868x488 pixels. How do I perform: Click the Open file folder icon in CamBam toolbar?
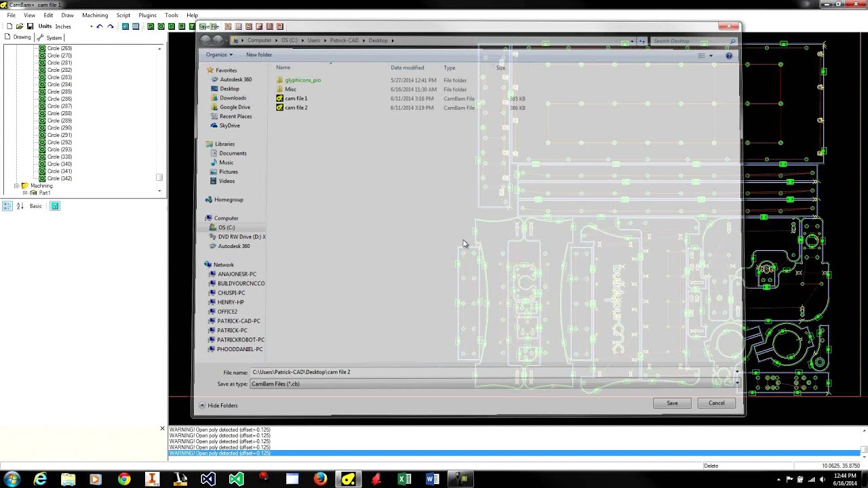pyautogui.click(x=20, y=26)
